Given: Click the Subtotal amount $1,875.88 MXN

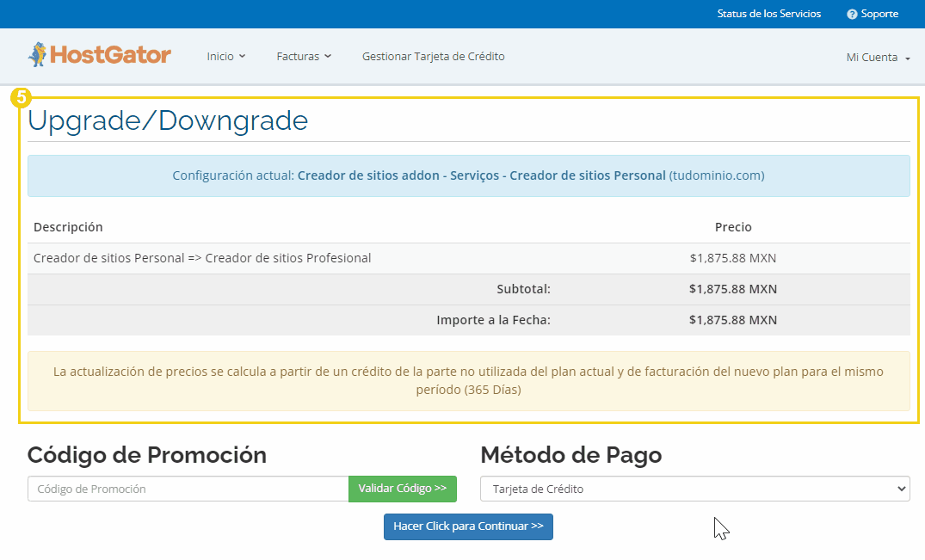Looking at the screenshot, I should [x=733, y=289].
